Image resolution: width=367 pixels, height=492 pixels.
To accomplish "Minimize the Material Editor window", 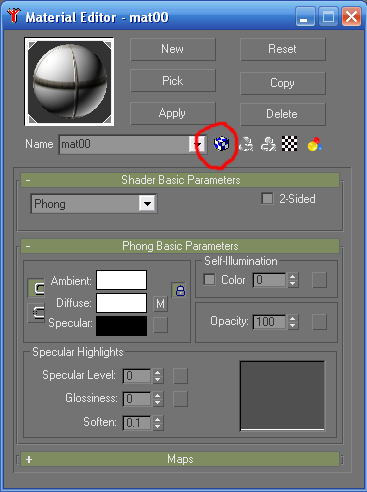I will (305, 16).
